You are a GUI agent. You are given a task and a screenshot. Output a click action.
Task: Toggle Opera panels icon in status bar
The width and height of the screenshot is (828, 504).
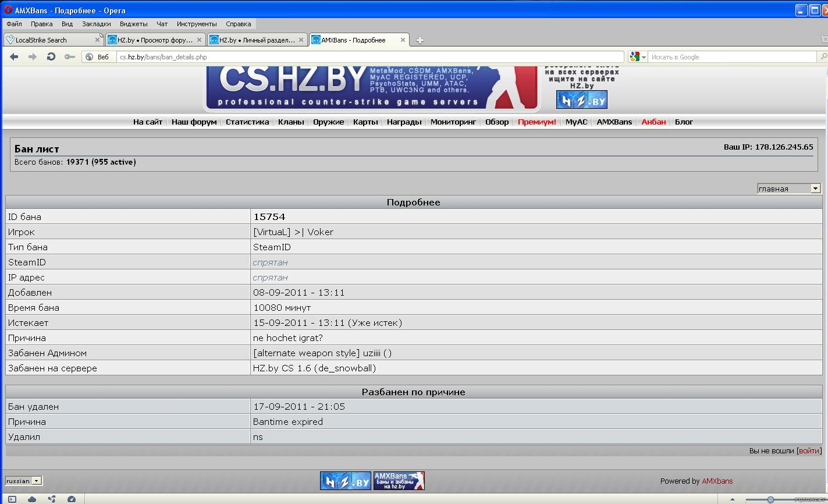pyautogui.click(x=12, y=499)
